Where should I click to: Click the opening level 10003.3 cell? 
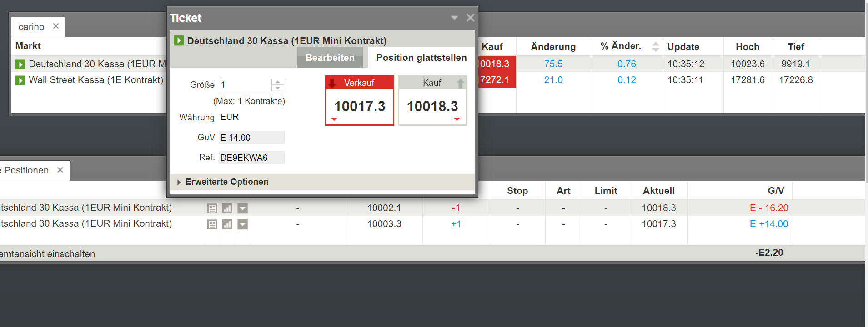coord(384,224)
